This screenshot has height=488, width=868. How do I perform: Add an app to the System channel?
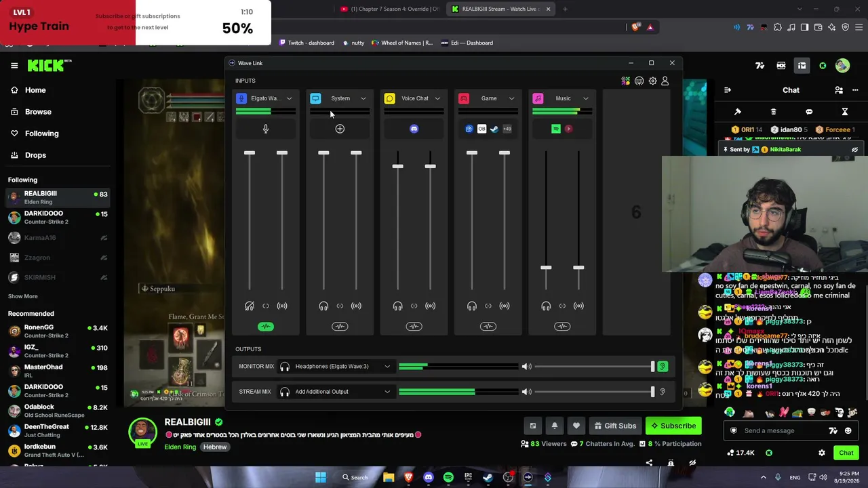pyautogui.click(x=340, y=129)
